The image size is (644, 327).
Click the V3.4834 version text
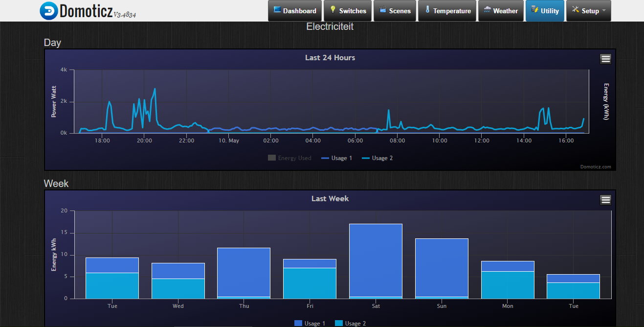tap(125, 15)
